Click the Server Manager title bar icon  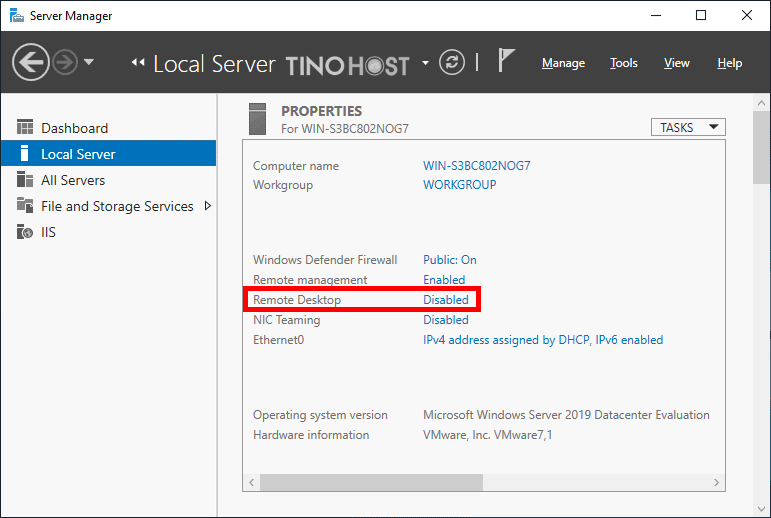pyautogui.click(x=17, y=15)
